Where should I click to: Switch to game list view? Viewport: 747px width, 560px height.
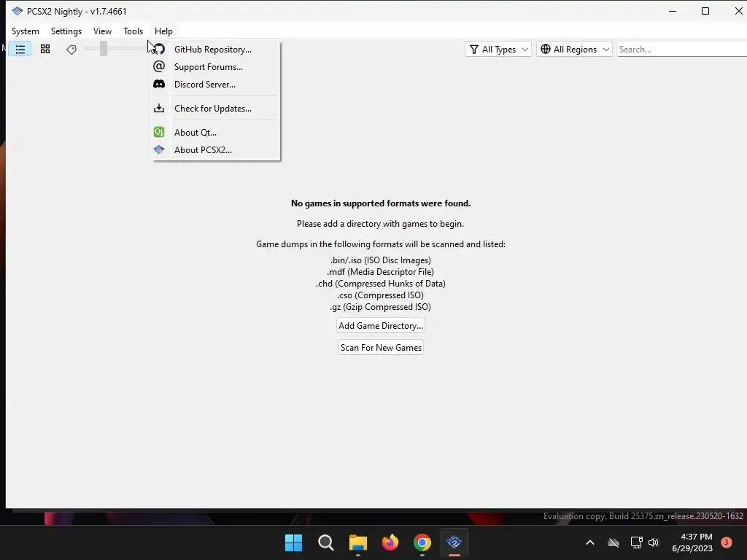pos(20,49)
